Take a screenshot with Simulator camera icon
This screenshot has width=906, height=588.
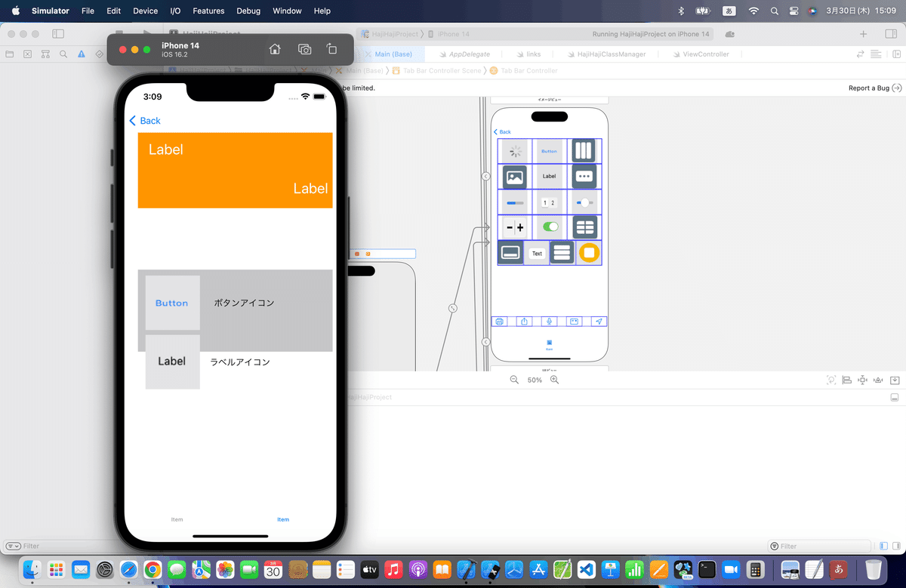(x=304, y=49)
